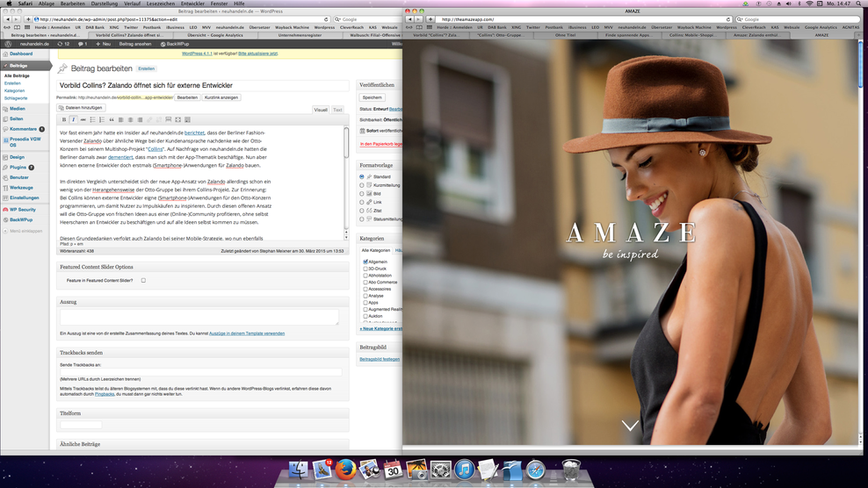868x488 pixels.
Task: Open the calendar app in the Dock
Action: click(393, 470)
